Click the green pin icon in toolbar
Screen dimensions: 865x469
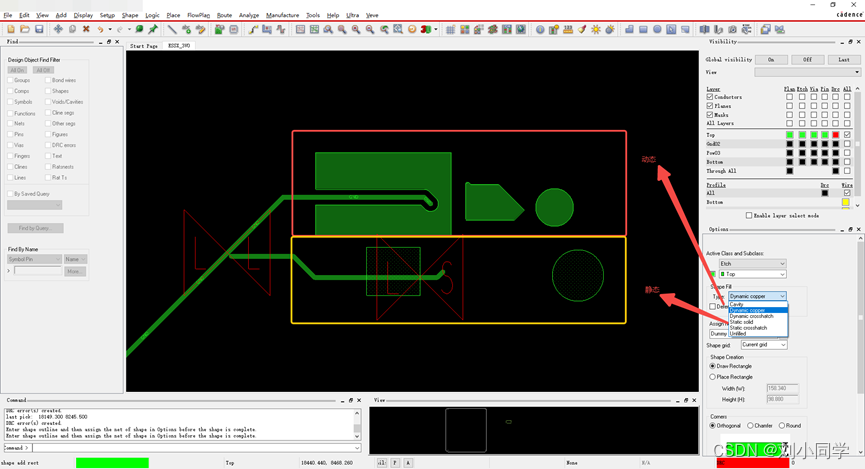tap(153, 30)
